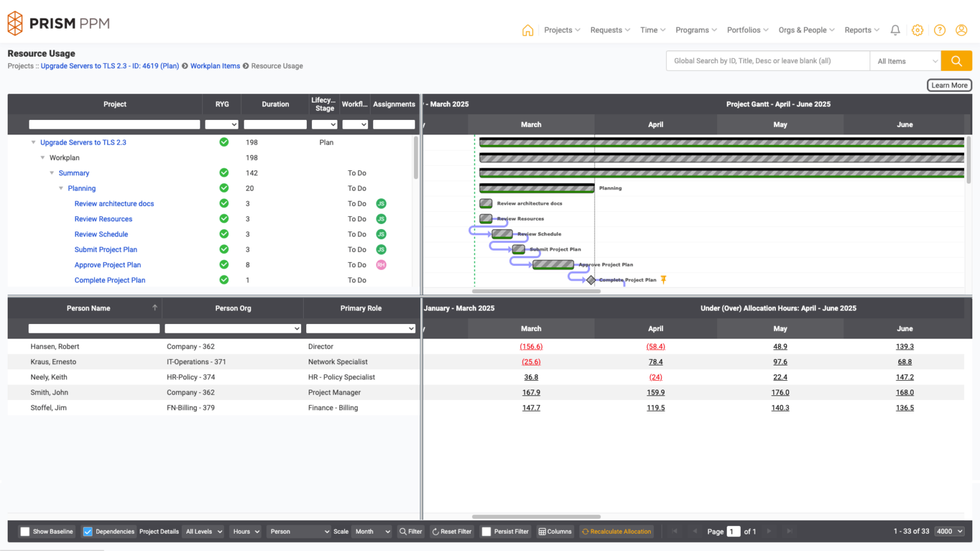
Task: Toggle the Dependencies checkbox
Action: [x=88, y=531]
